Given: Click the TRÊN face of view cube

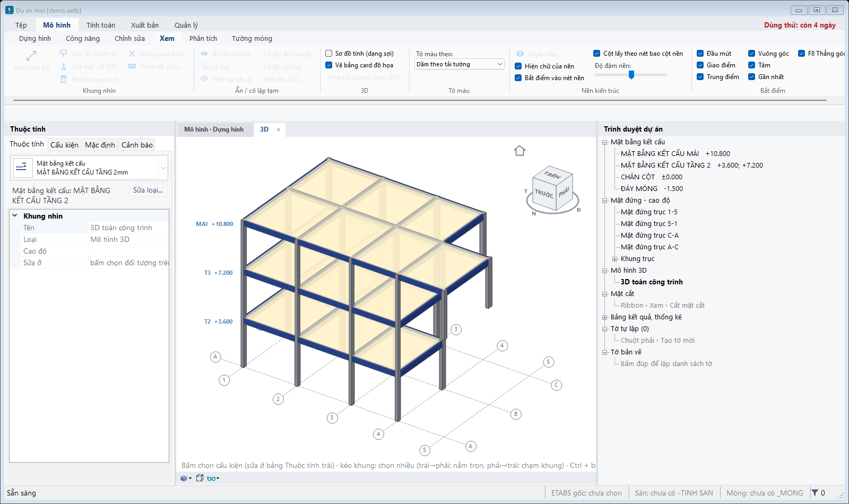Looking at the screenshot, I should pos(552,175).
